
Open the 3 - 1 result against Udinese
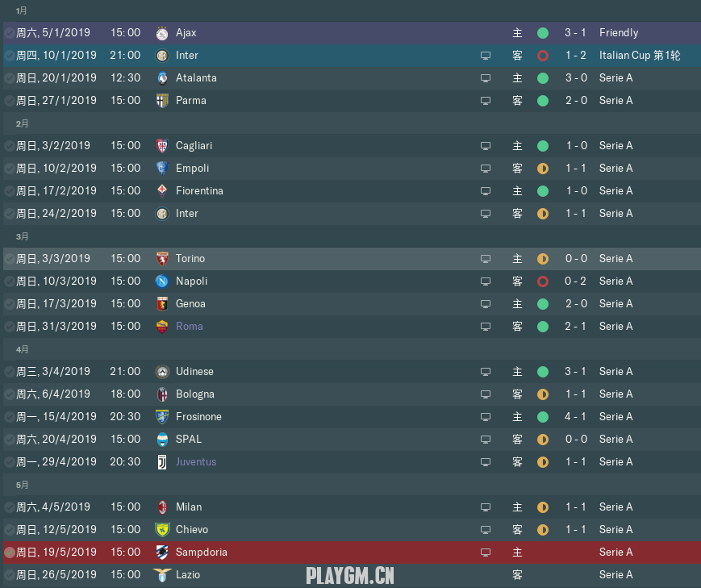[x=575, y=372]
